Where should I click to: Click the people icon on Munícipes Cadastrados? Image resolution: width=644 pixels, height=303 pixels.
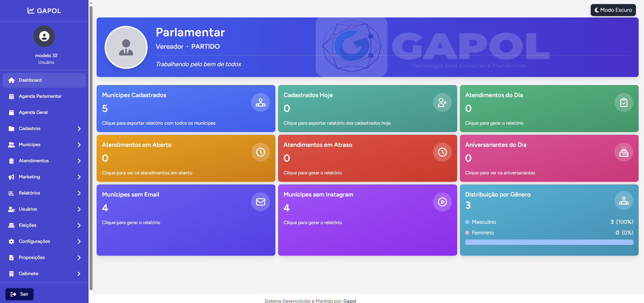tap(260, 102)
